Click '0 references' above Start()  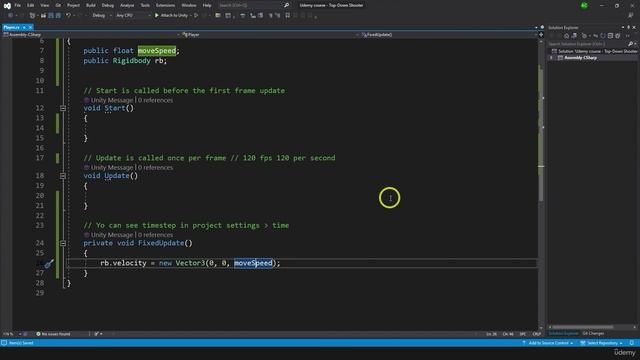tap(155, 100)
